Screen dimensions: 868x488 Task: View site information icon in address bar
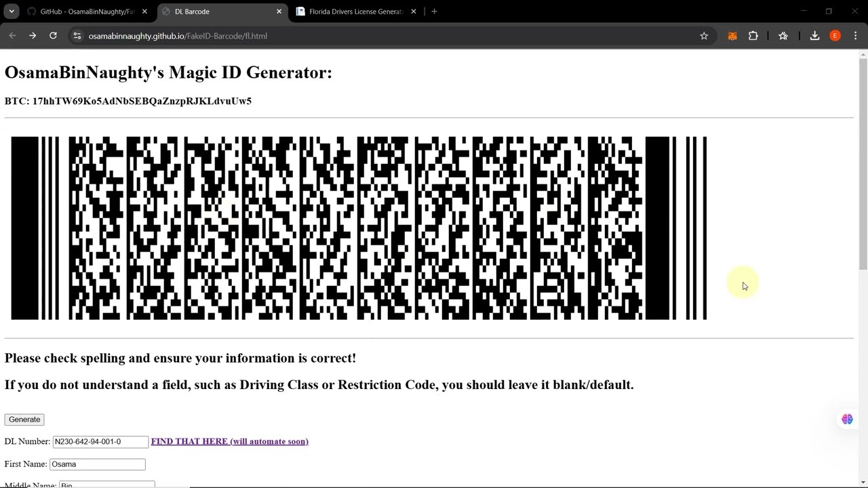(77, 36)
